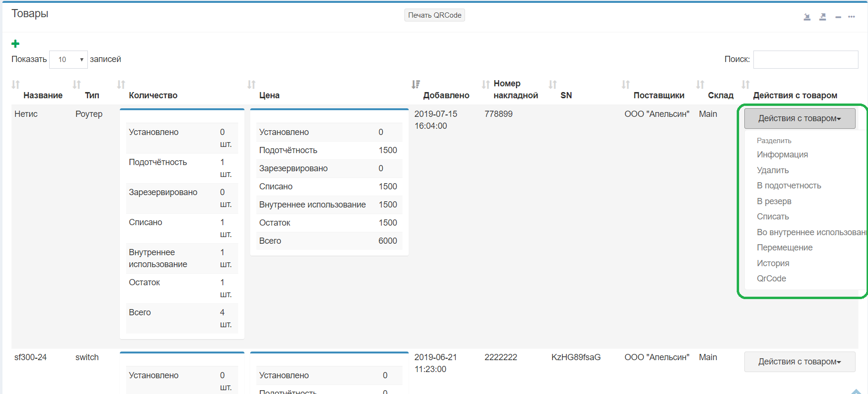Choose Перемещение in the actions menu
868x394 pixels.
point(784,248)
